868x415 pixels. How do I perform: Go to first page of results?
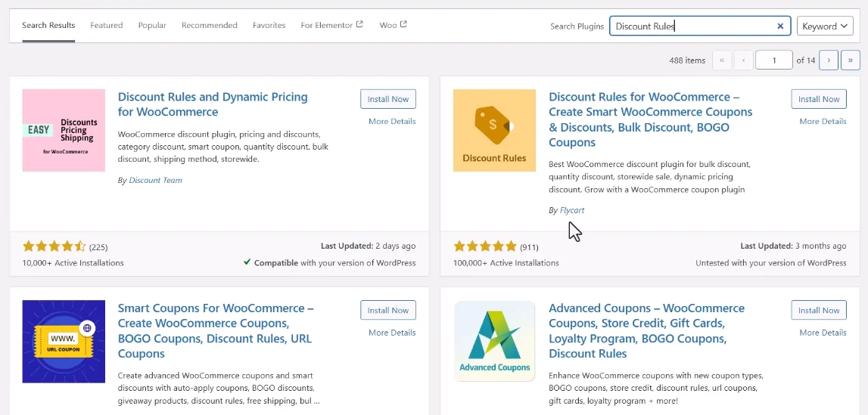click(x=722, y=60)
